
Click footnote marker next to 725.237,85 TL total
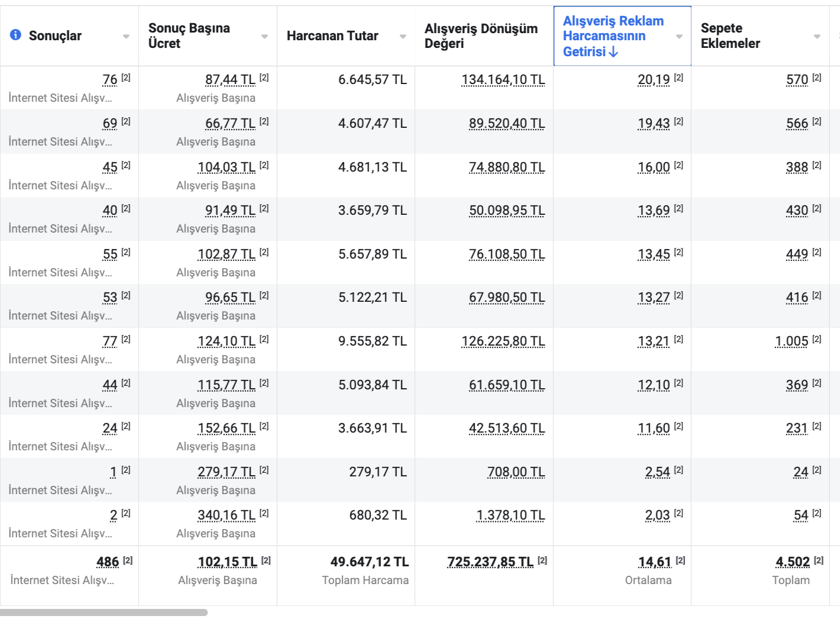pyautogui.click(x=542, y=560)
